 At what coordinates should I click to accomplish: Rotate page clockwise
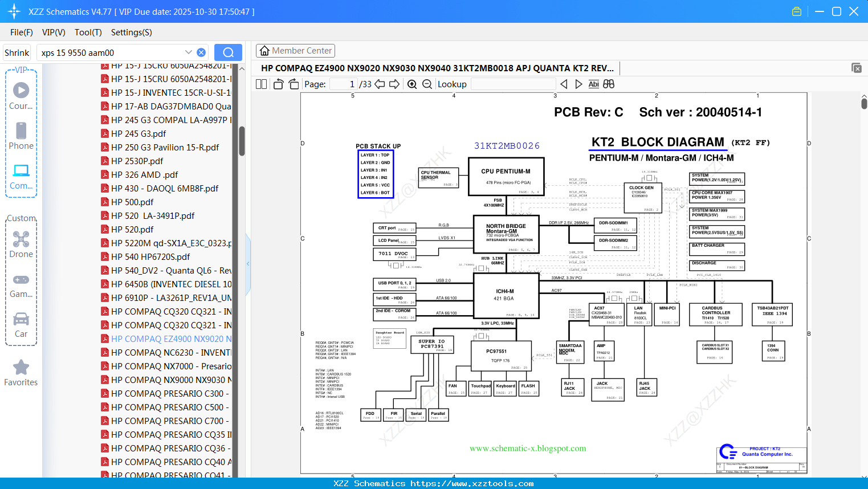(x=294, y=84)
